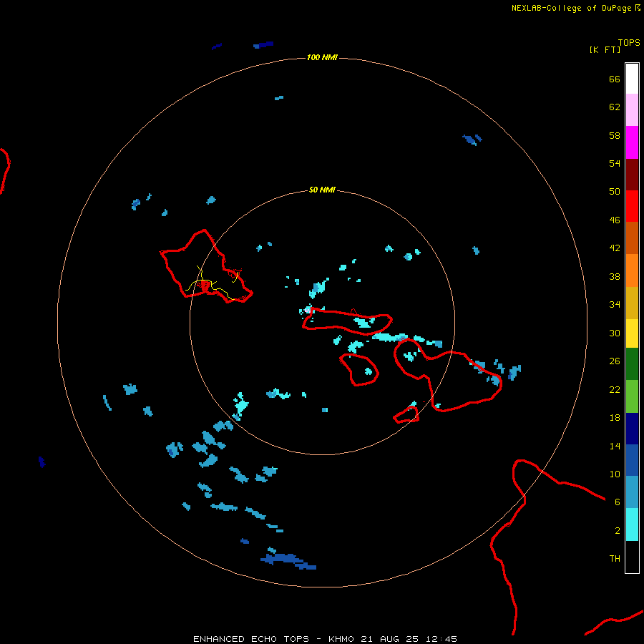The height and width of the screenshot is (644, 644).
Task: Click the navy legend swatch
Action: point(632,429)
